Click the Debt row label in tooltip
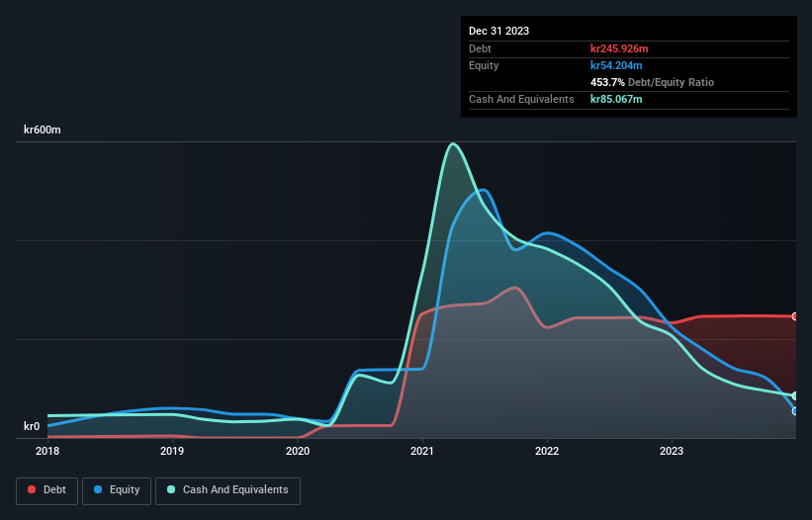Viewport: 812px width, 520px height. 480,48
